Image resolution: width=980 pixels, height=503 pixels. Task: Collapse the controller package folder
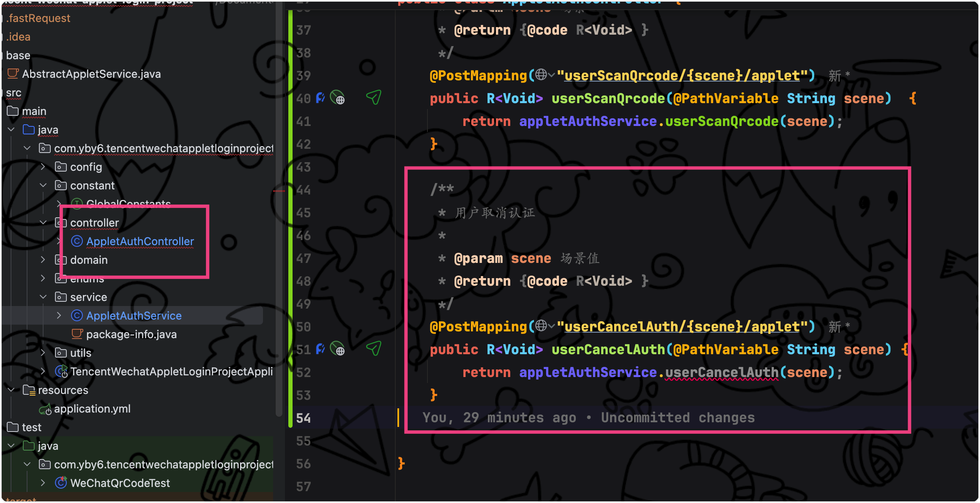(x=43, y=223)
